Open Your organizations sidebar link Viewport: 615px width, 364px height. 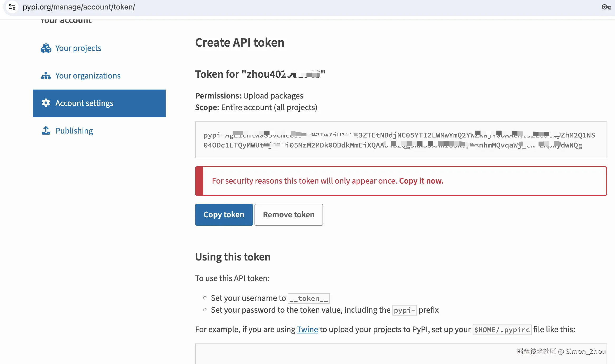[88, 76]
